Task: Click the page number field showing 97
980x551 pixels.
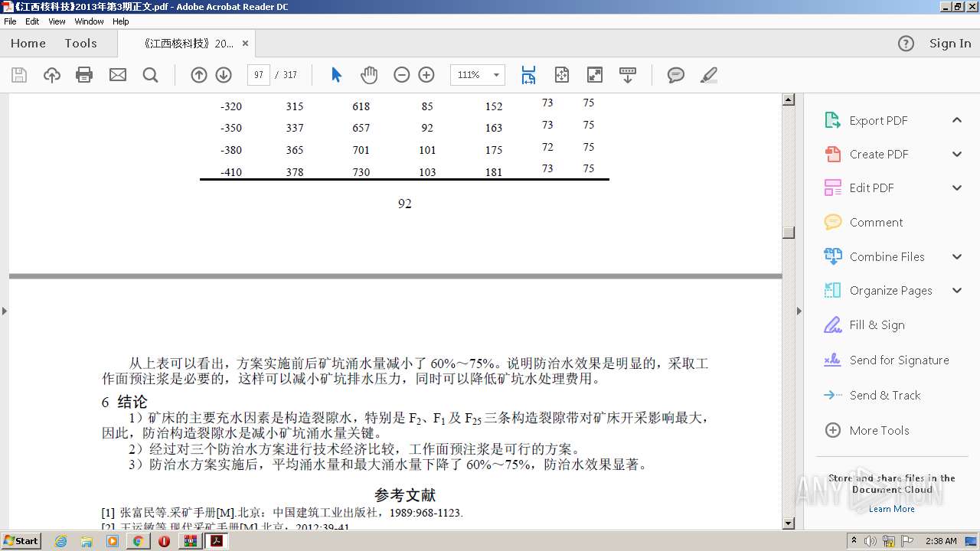Action: point(259,75)
